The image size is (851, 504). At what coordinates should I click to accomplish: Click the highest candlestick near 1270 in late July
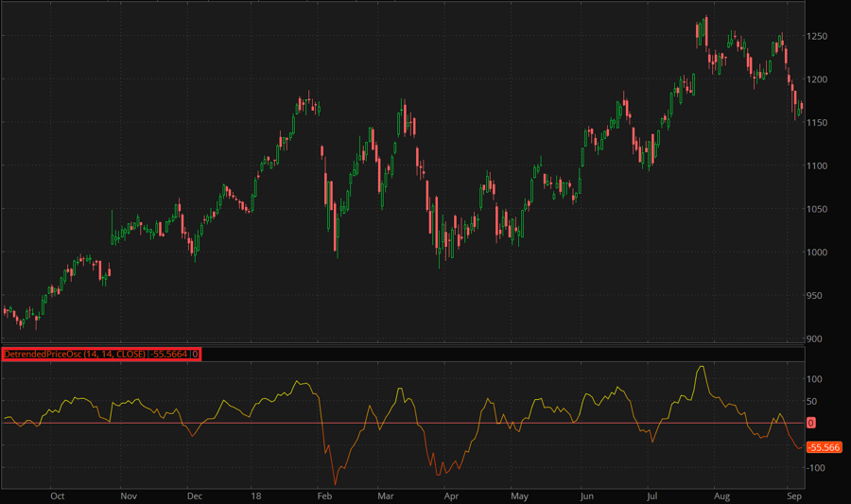[x=705, y=28]
